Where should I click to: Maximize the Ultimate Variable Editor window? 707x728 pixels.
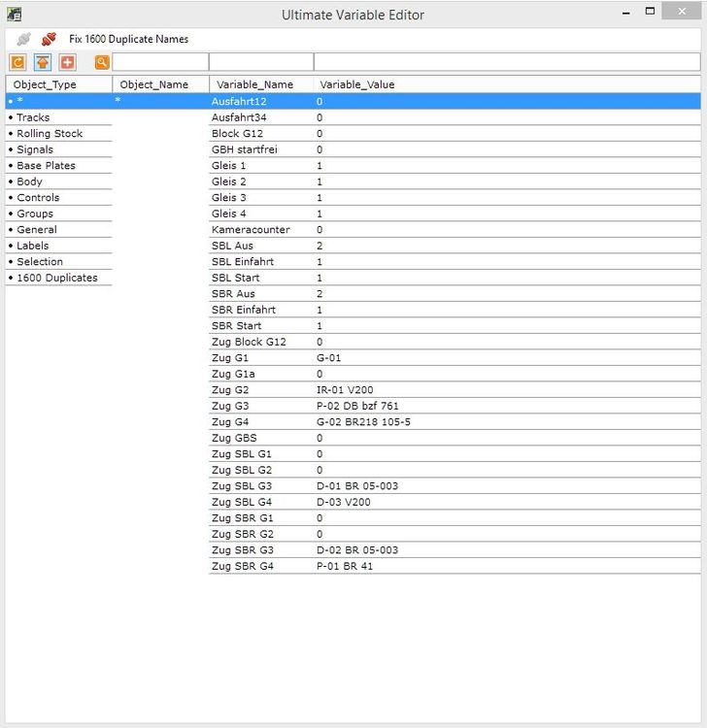pyautogui.click(x=650, y=11)
